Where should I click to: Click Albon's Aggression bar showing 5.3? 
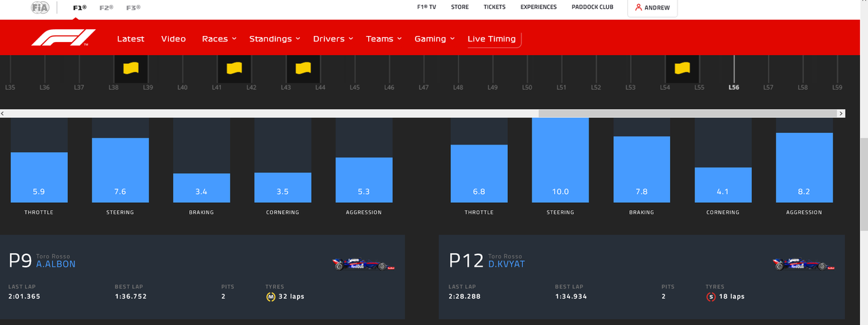pos(364,180)
